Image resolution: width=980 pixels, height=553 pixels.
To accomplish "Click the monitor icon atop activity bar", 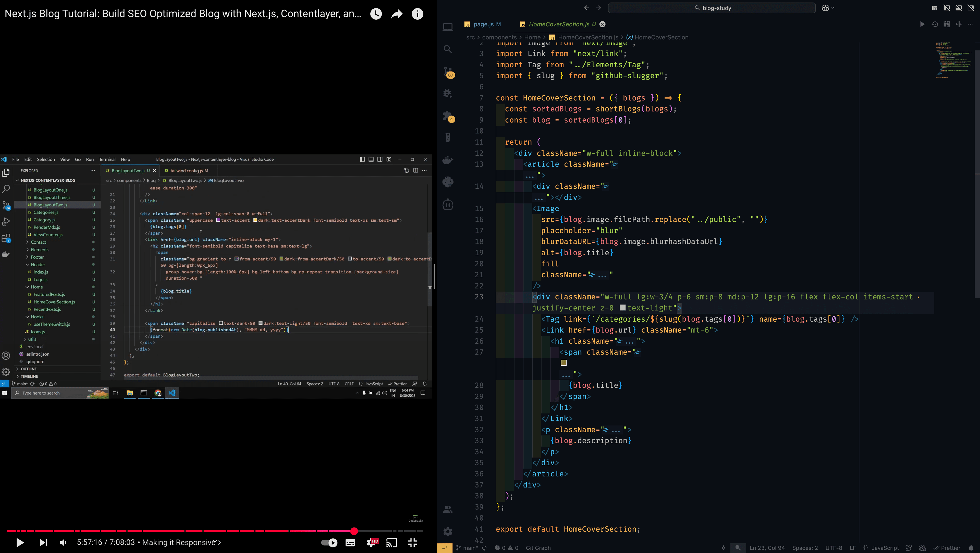I will click(x=448, y=27).
